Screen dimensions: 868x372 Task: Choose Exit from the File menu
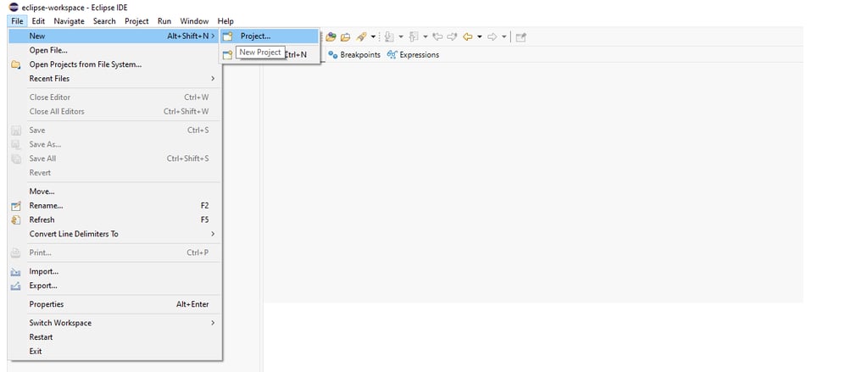tap(115, 352)
